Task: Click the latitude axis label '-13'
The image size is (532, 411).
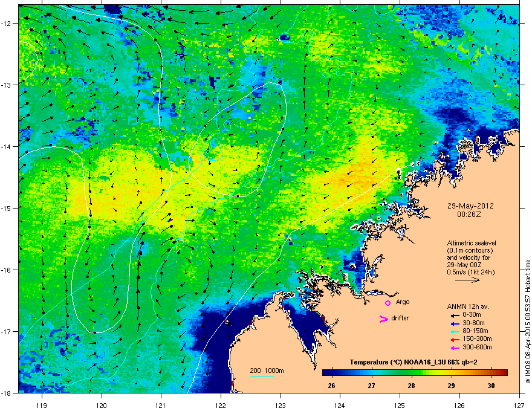Action: pyautogui.click(x=6, y=85)
